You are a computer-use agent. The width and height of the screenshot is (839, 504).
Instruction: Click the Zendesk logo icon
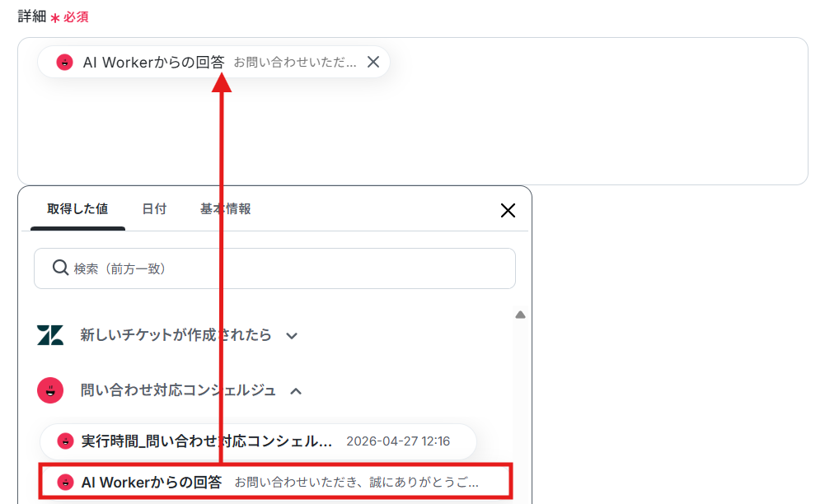50,335
